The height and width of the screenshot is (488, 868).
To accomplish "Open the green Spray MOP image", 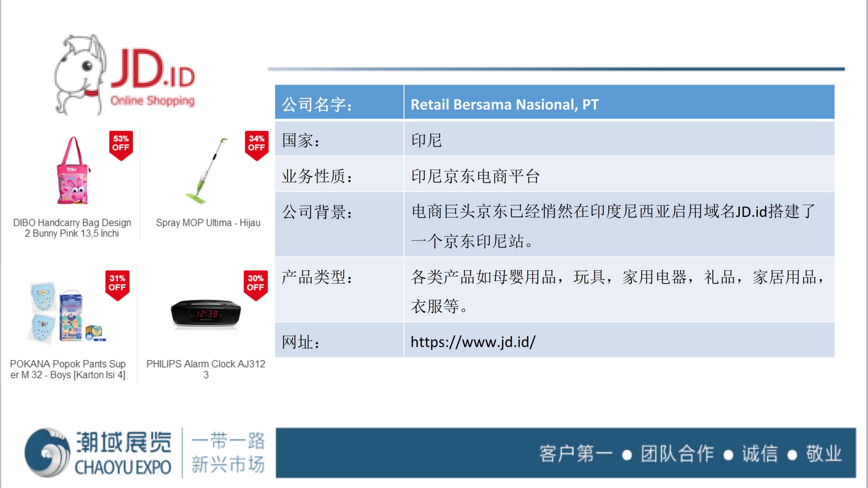I will click(x=206, y=170).
